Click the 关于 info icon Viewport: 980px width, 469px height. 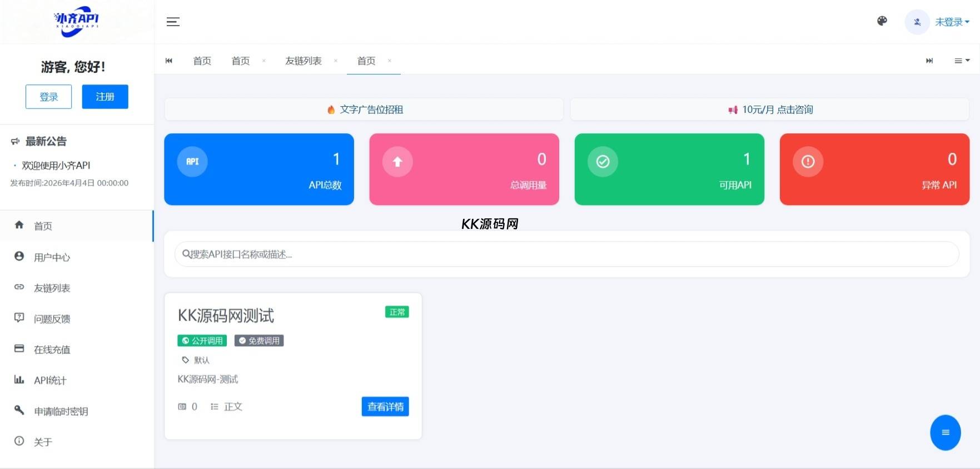pyautogui.click(x=19, y=441)
